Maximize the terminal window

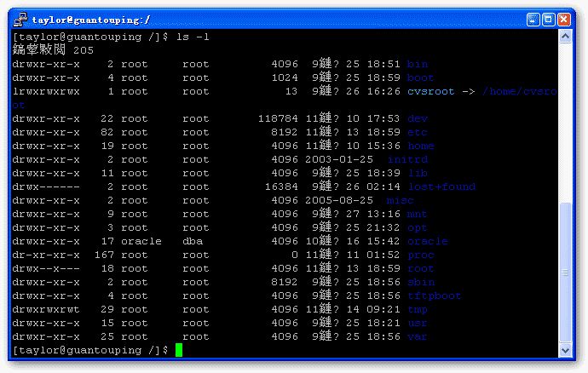(x=548, y=20)
